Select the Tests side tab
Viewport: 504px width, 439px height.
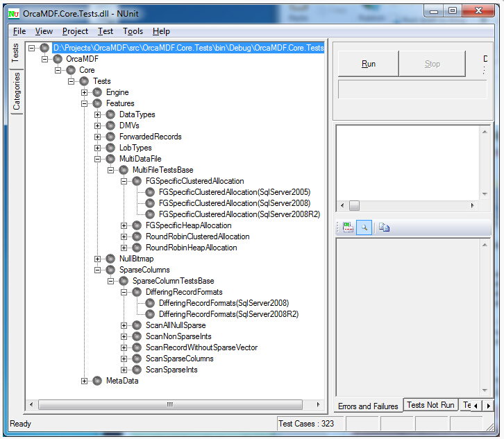tap(15, 53)
